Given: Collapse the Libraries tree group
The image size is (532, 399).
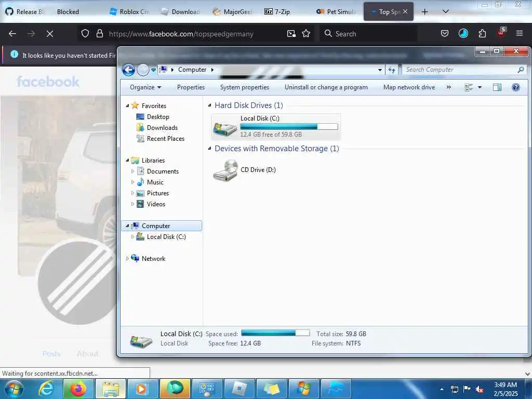Looking at the screenshot, I should (127, 160).
